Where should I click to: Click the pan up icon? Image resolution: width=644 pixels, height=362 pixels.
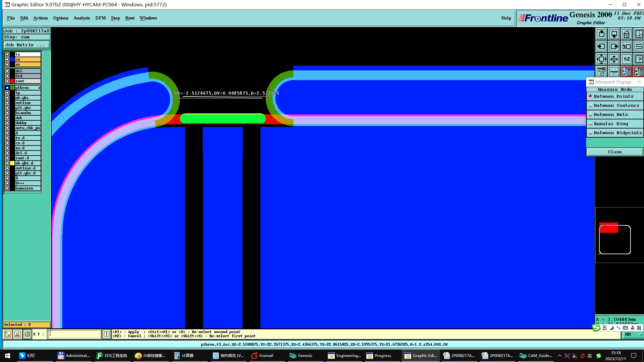pyautogui.click(x=601, y=34)
